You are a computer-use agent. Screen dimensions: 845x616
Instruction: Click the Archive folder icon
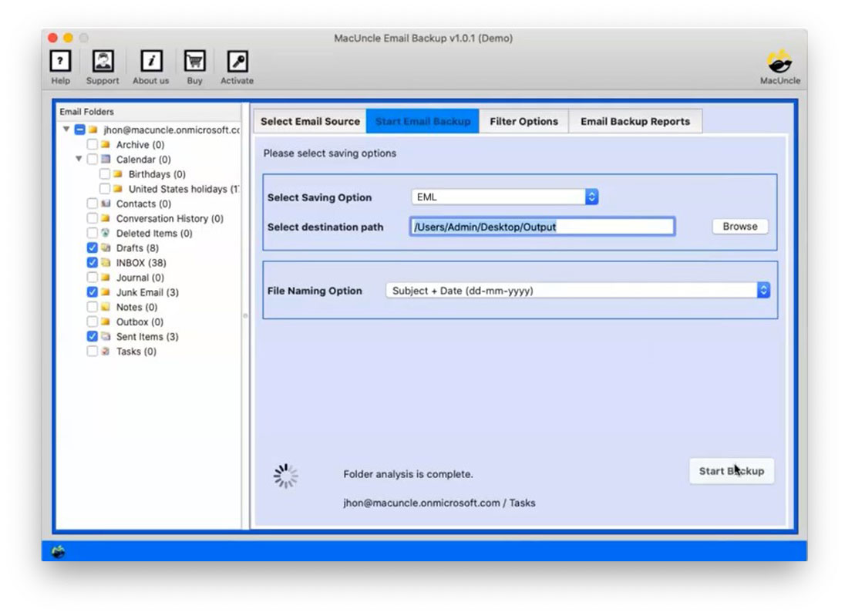106,144
